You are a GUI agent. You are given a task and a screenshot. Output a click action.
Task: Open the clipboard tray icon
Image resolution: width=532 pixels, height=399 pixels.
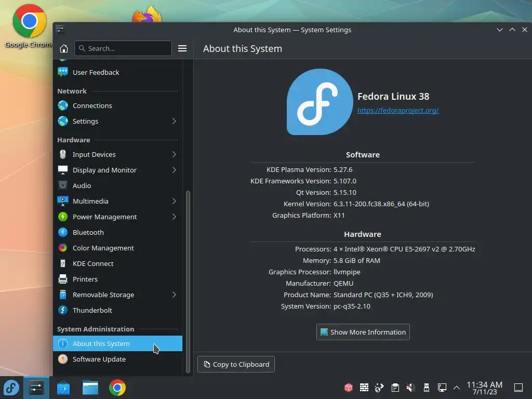[395, 388]
